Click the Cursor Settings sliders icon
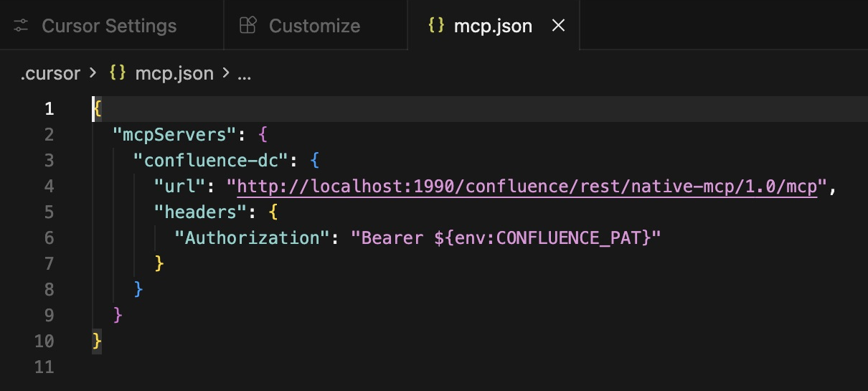 click(22, 26)
